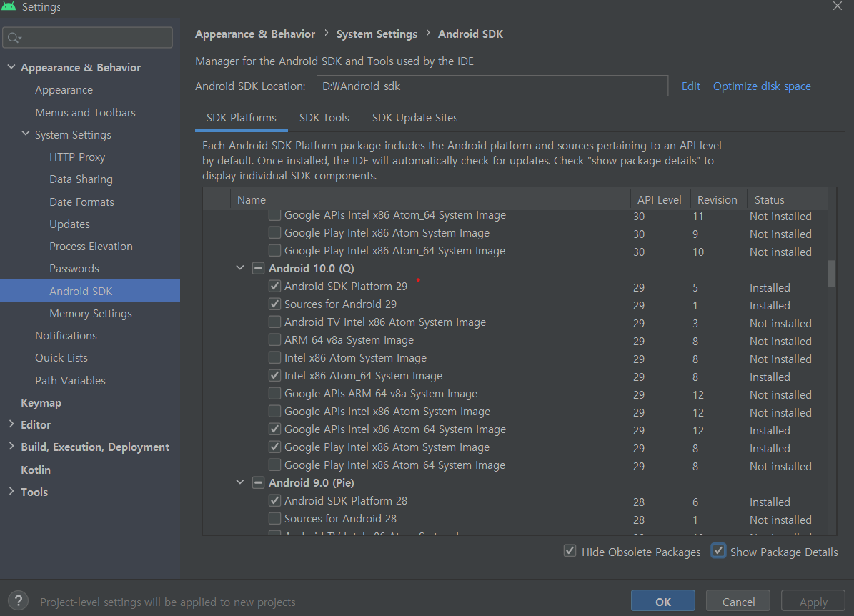Check Google APIs ARM 64 v8a System Image

point(275,393)
